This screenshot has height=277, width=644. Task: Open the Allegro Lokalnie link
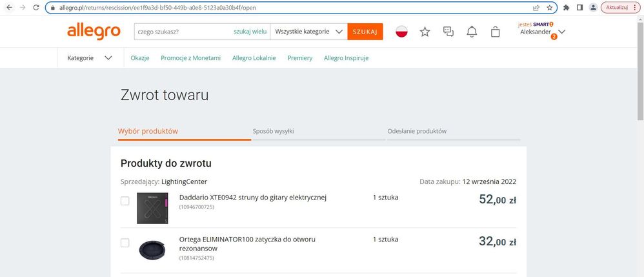pyautogui.click(x=254, y=58)
